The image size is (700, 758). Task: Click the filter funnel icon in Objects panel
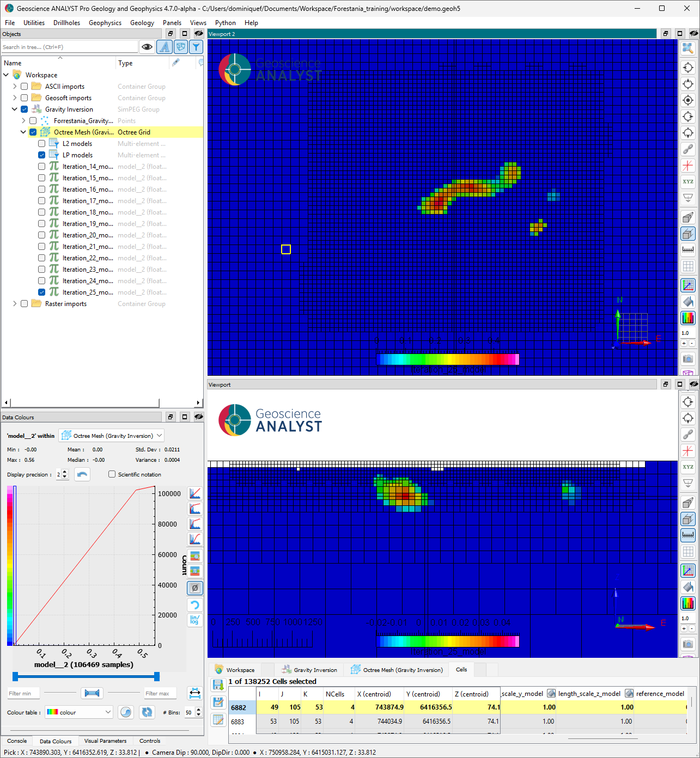point(196,47)
